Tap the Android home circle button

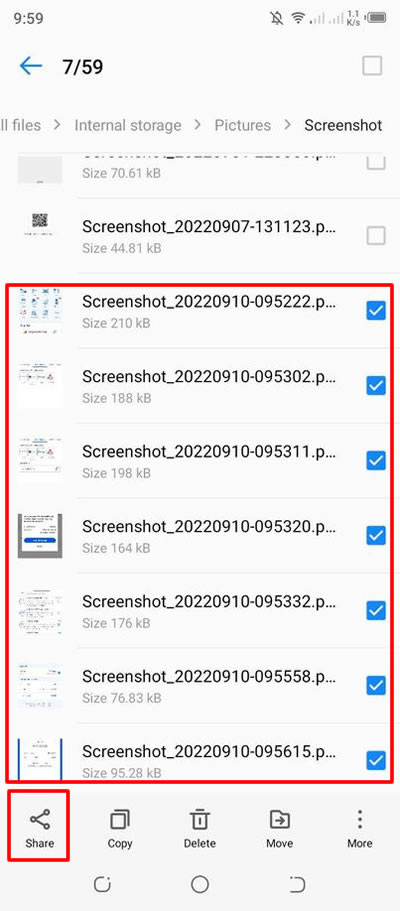(200, 884)
